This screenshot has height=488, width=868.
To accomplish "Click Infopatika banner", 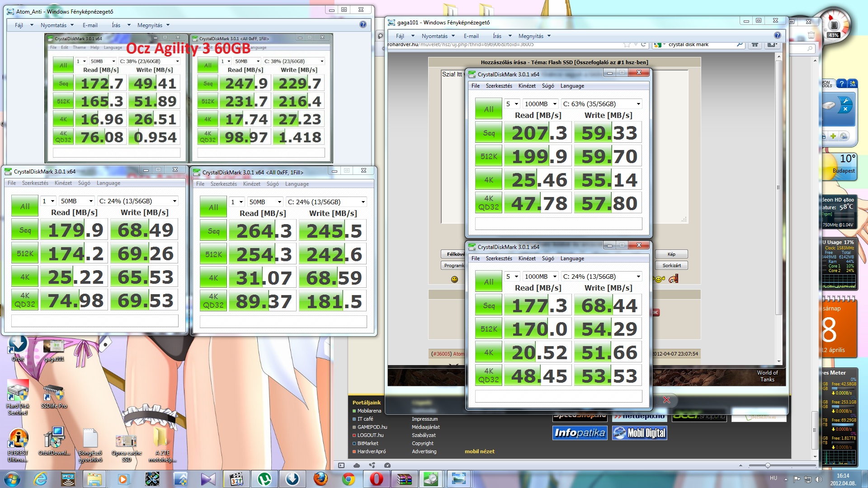I will 580,433.
